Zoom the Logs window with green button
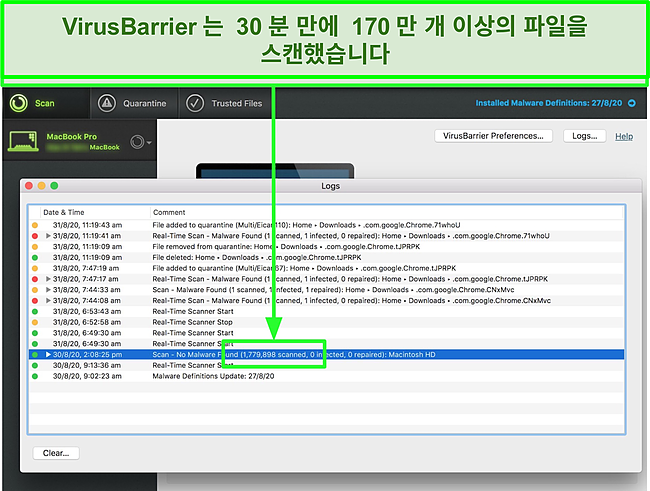650x491 pixels. (54, 186)
